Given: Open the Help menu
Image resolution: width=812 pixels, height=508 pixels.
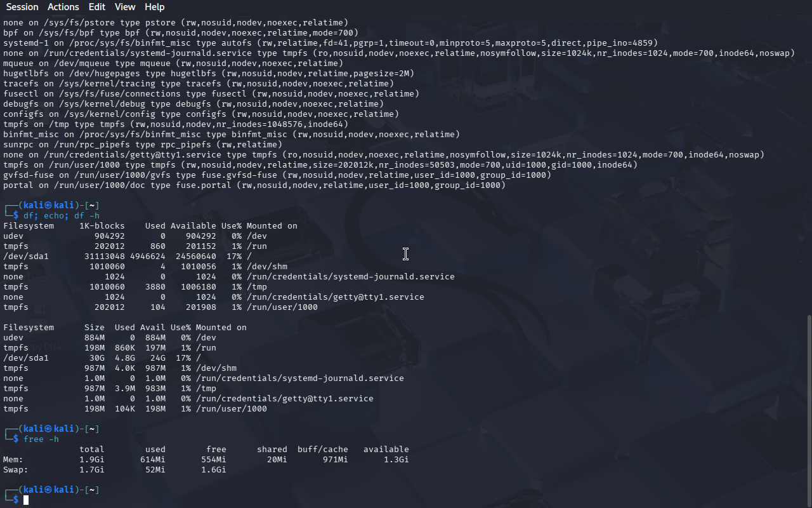Looking at the screenshot, I should click(154, 7).
